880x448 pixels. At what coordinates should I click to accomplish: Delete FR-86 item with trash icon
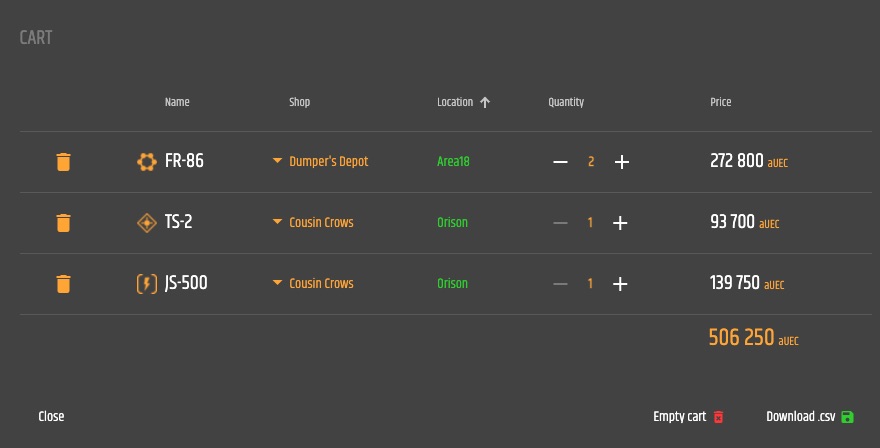[x=63, y=162]
